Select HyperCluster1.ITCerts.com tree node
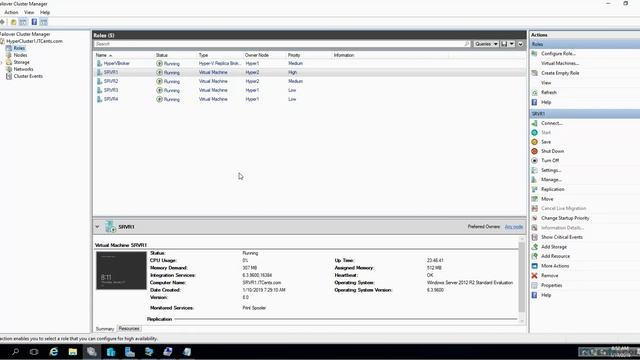This screenshot has height=360, width=640. [34, 41]
